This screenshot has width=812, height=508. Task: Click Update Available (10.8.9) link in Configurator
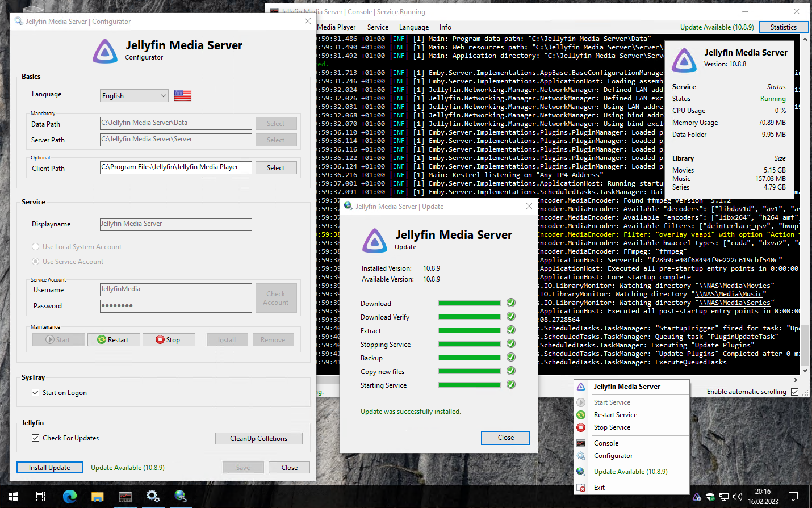pyautogui.click(x=128, y=468)
